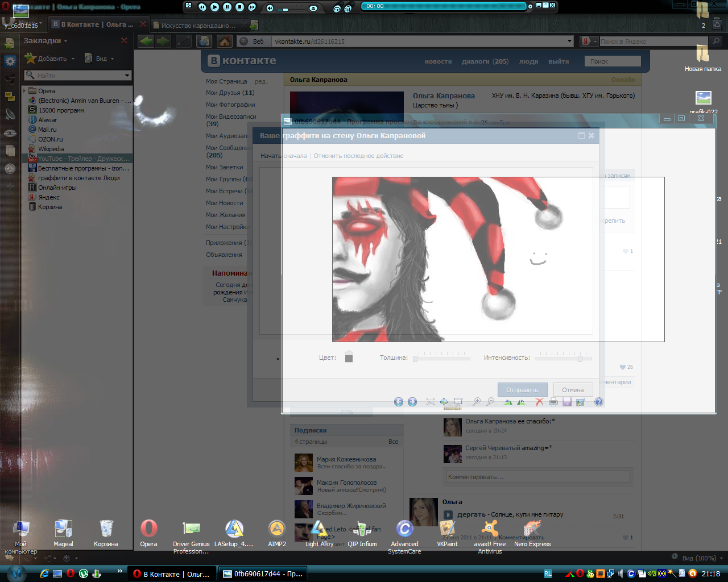Open the address bar history dropdown arrow

click(x=569, y=41)
